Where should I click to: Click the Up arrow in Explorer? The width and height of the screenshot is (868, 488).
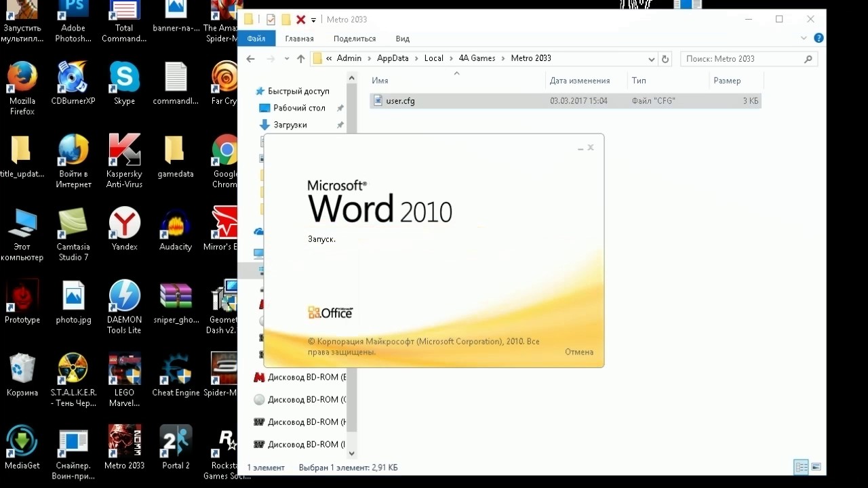(x=301, y=59)
